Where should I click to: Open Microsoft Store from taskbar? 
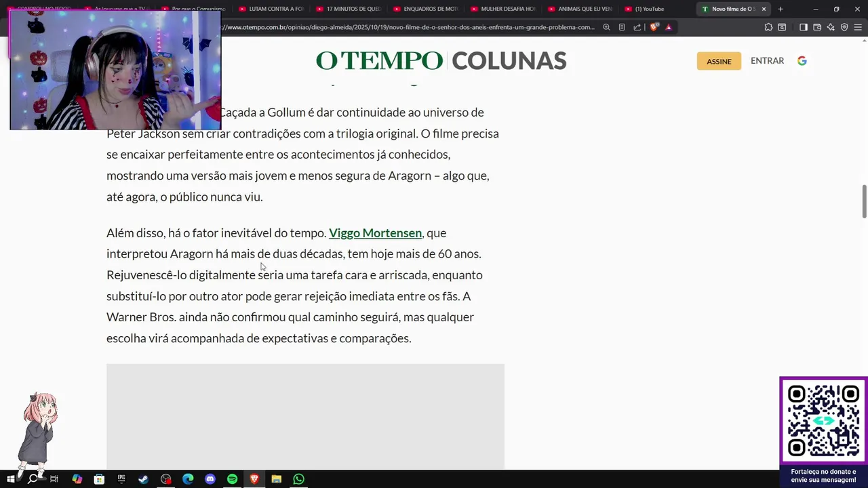pyautogui.click(x=99, y=479)
